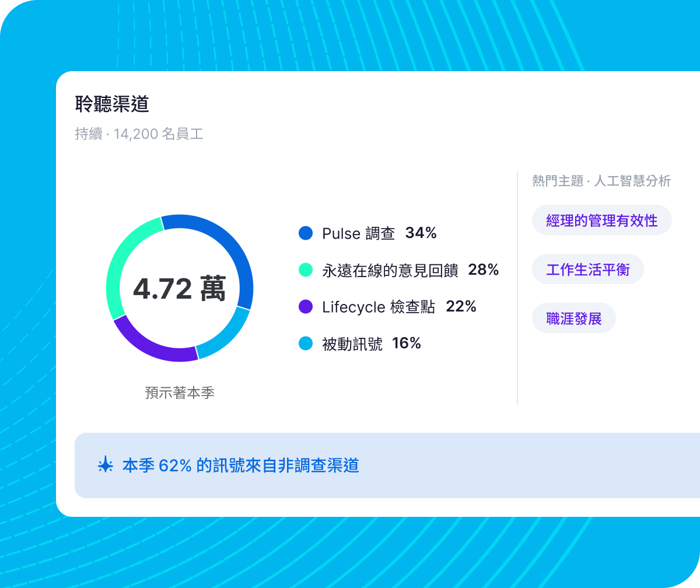This screenshot has width=700, height=588.
Task: Click the purple segment of the donut chart
Action: [x=152, y=343]
